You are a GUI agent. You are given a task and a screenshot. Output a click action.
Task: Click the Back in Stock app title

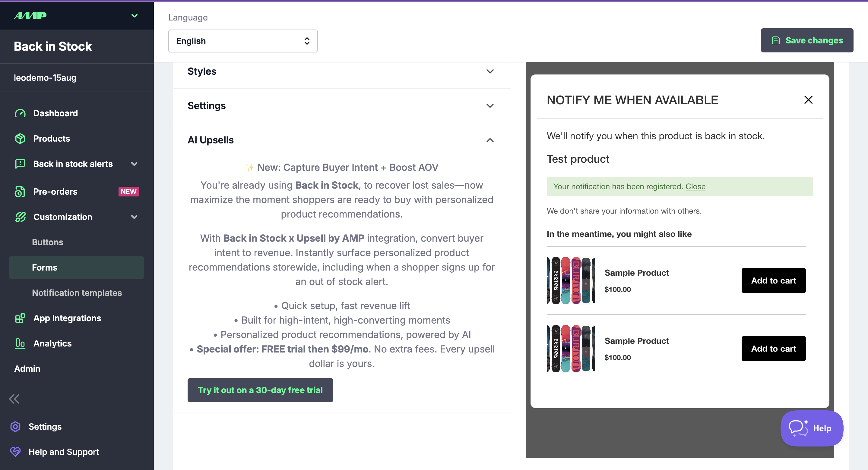point(53,46)
